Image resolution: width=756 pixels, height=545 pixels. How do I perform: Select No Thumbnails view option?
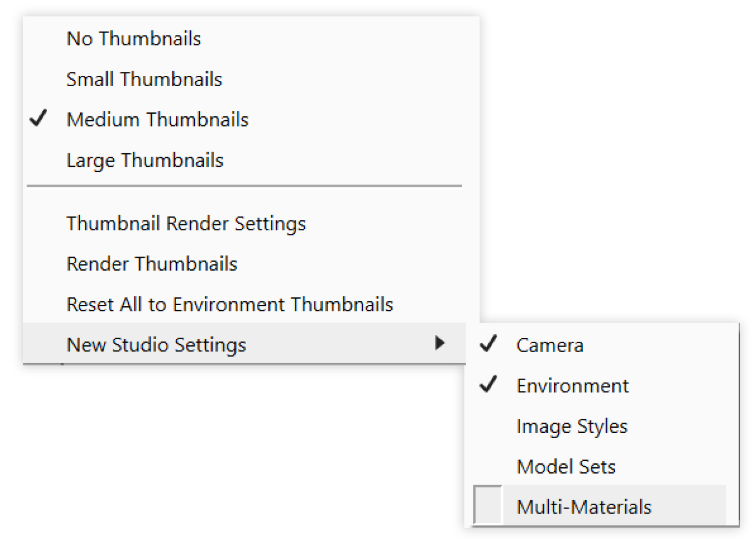[x=133, y=38]
